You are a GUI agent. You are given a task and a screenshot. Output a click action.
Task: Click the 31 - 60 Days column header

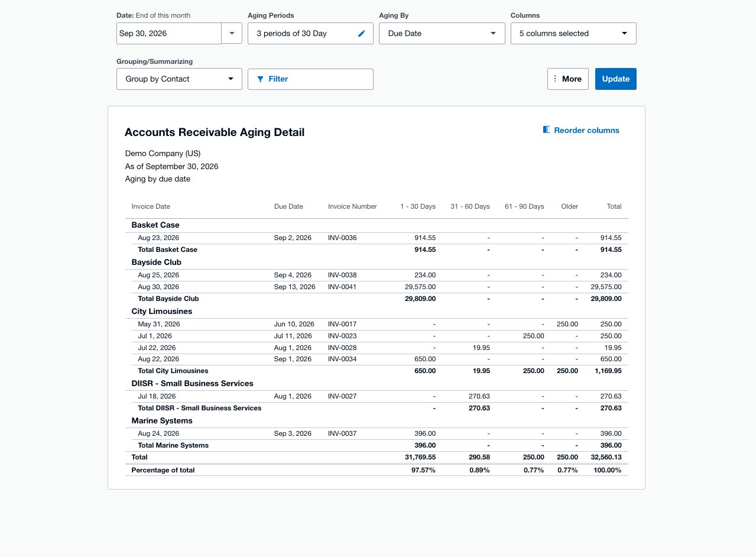pos(470,206)
